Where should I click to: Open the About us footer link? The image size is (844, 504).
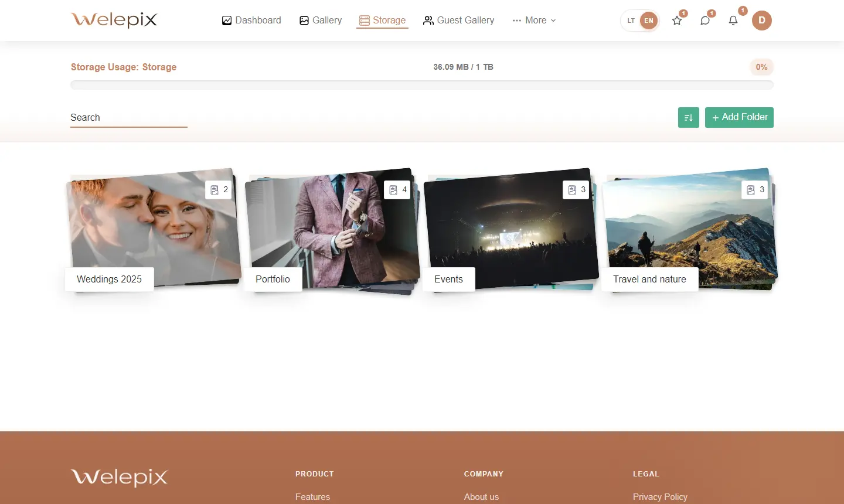481,497
